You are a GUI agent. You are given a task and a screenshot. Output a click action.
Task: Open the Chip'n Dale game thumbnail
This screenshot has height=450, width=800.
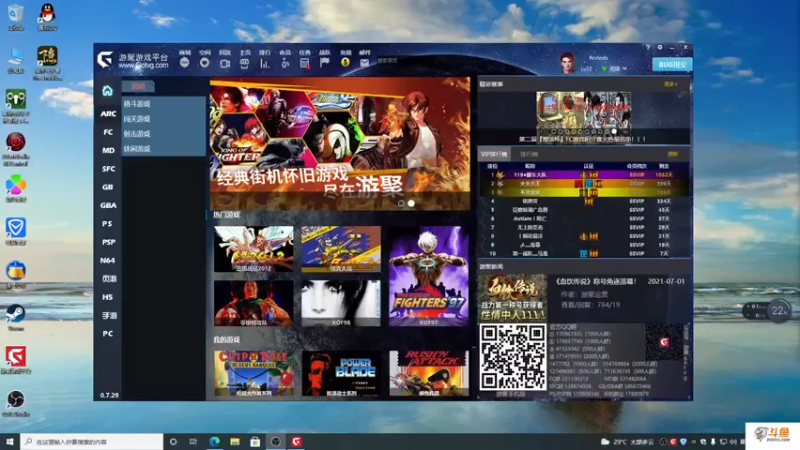point(254,373)
